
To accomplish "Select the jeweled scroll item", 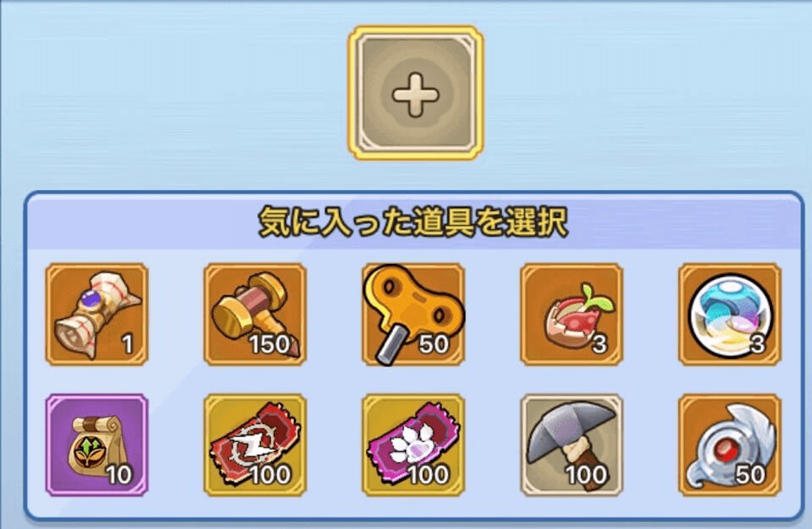I will coord(97,314).
